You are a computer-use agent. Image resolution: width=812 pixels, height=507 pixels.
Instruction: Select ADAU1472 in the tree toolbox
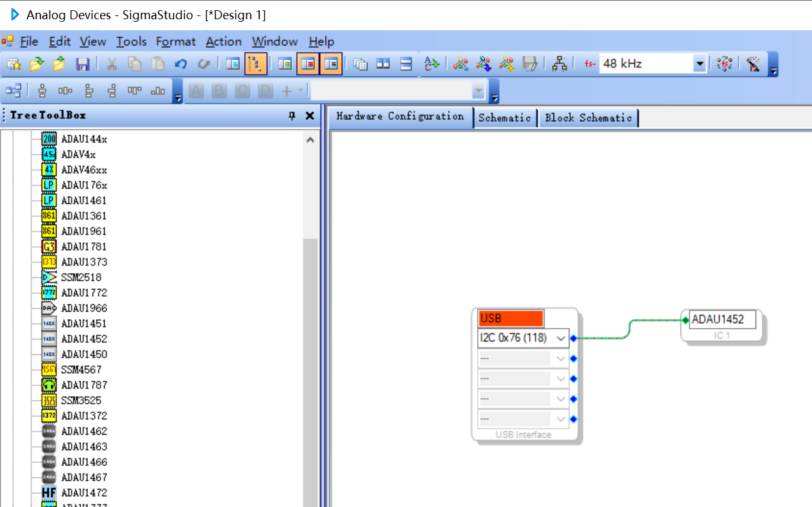pos(84,493)
